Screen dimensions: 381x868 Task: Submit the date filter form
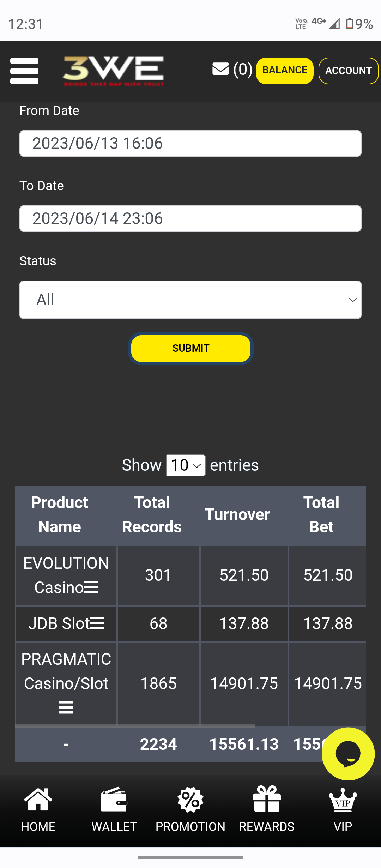(x=190, y=348)
